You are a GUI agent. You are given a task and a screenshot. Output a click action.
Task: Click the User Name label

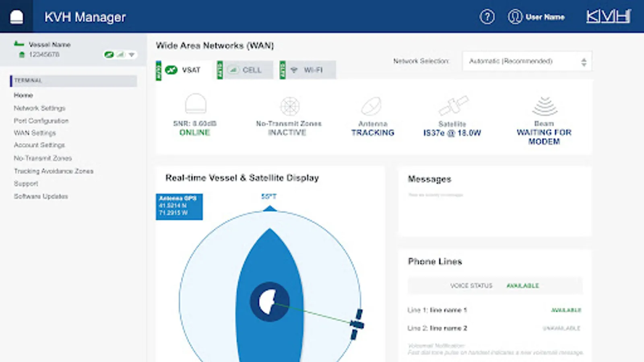coord(545,17)
